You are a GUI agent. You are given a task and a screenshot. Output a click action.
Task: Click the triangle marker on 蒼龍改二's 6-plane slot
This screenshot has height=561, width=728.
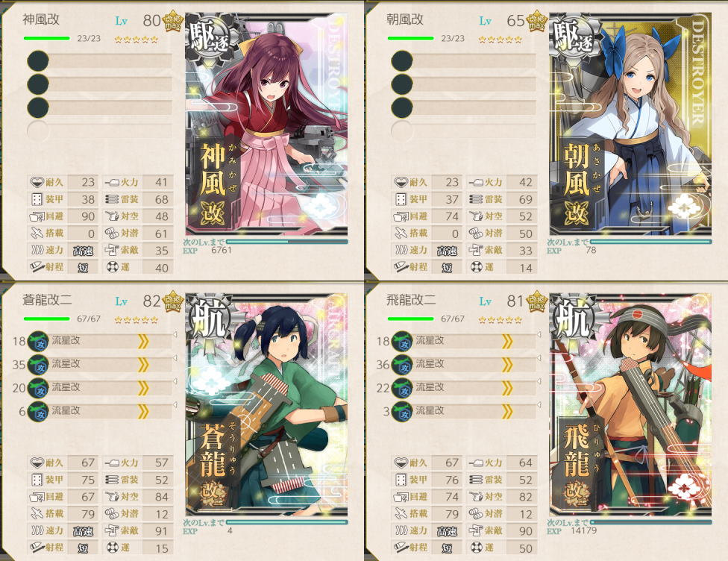pyautogui.click(x=175, y=404)
